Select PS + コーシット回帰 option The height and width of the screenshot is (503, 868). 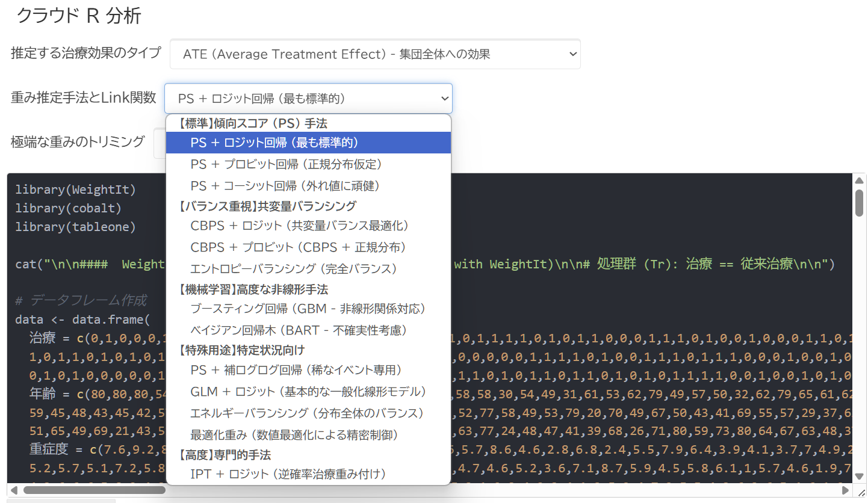[x=285, y=185]
